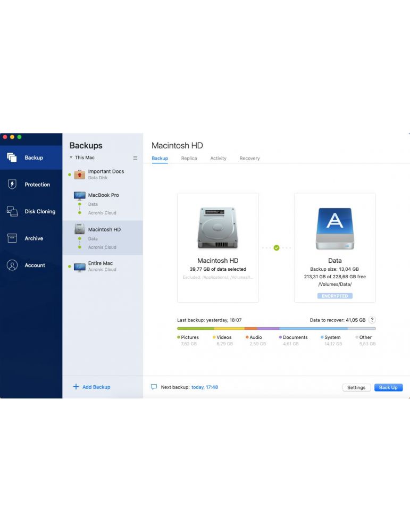This screenshot has height=532, width=410.
Task: Click the Backups panel heading
Action: point(86,146)
